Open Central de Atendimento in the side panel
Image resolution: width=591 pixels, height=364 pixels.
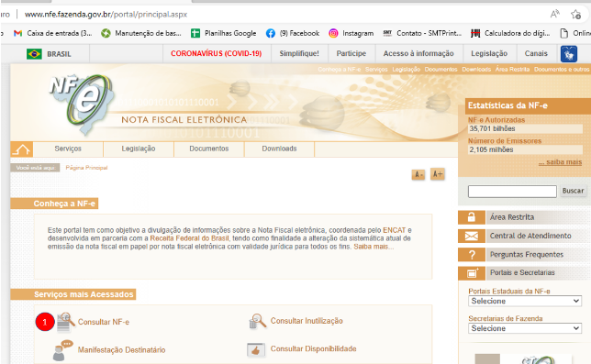[x=530, y=236]
